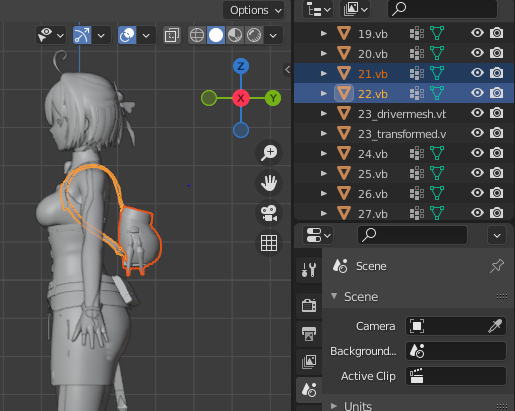Click the outliner search field
This screenshot has width=515, height=411.
443,9
